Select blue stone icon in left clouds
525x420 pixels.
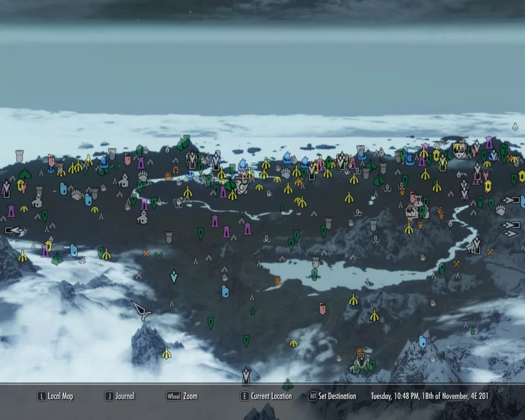(74, 250)
